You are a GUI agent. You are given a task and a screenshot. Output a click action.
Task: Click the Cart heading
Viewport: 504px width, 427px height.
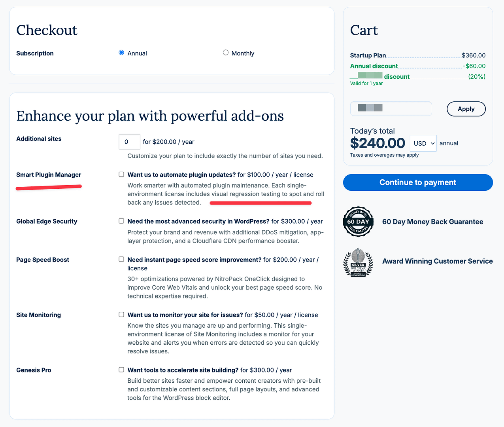coord(364,30)
